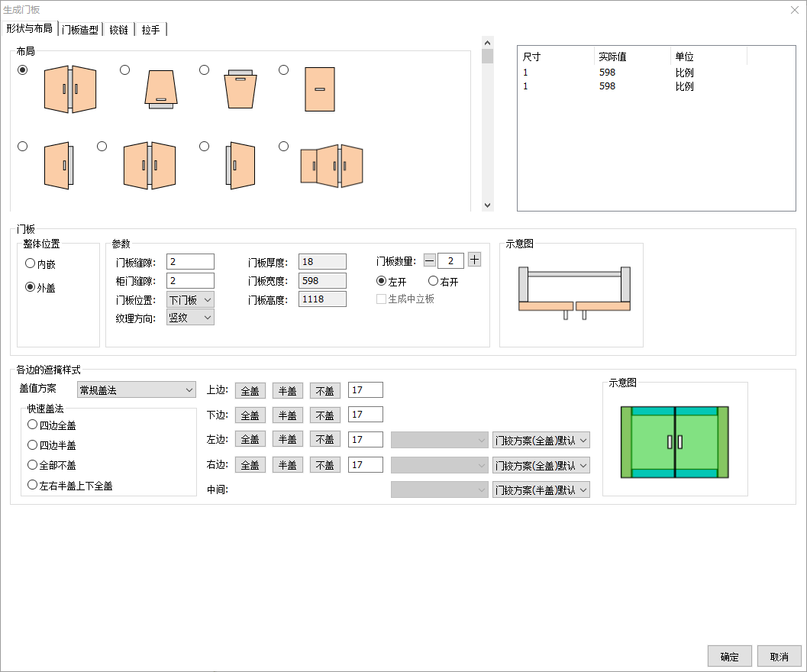Open 门板位置 dropdown
807x672 pixels.
(190, 299)
